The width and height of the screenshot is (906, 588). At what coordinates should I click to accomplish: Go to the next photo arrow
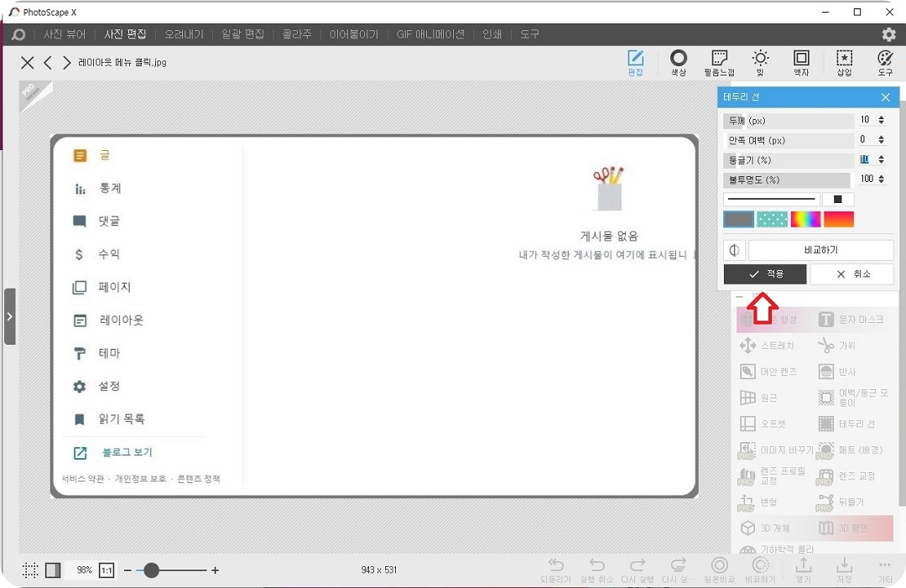click(x=67, y=62)
